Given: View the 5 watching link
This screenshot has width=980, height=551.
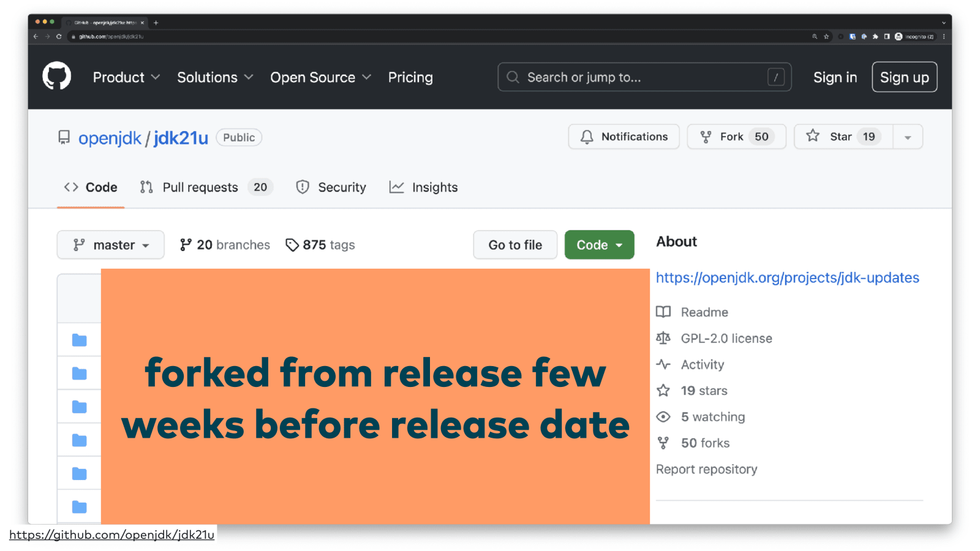Looking at the screenshot, I should 713,417.
